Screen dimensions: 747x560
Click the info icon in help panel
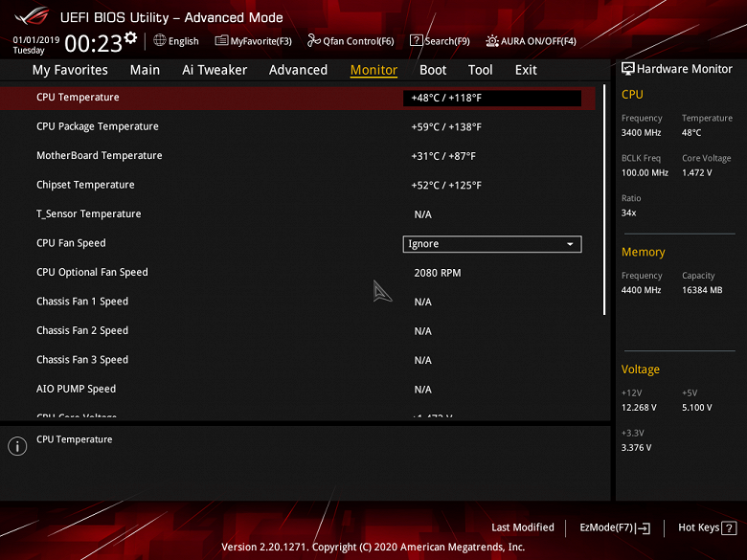(17, 446)
